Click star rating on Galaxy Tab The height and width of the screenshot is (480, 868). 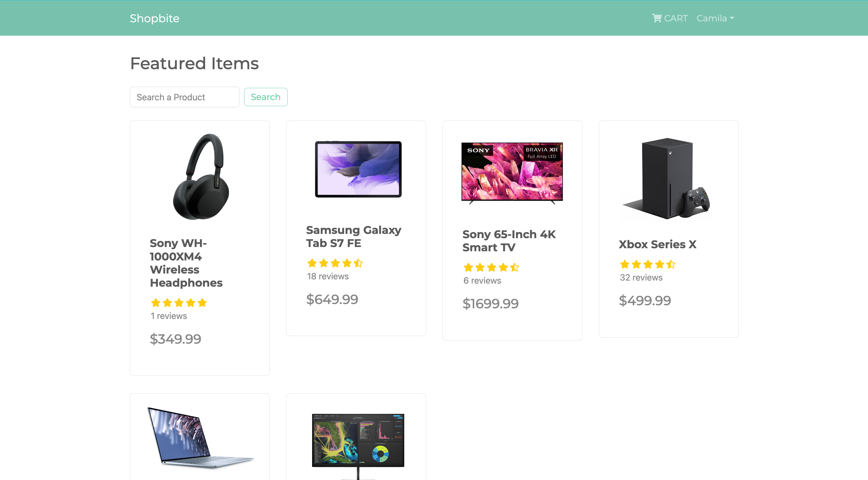point(335,263)
